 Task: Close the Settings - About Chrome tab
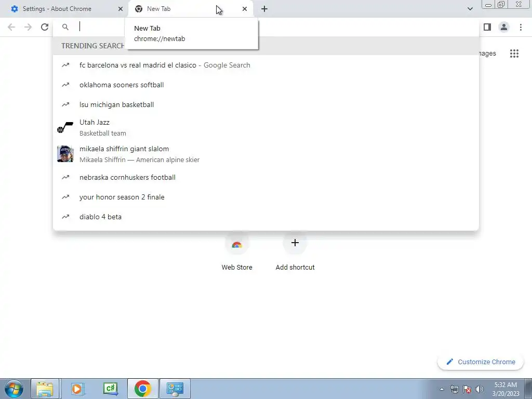point(121,9)
